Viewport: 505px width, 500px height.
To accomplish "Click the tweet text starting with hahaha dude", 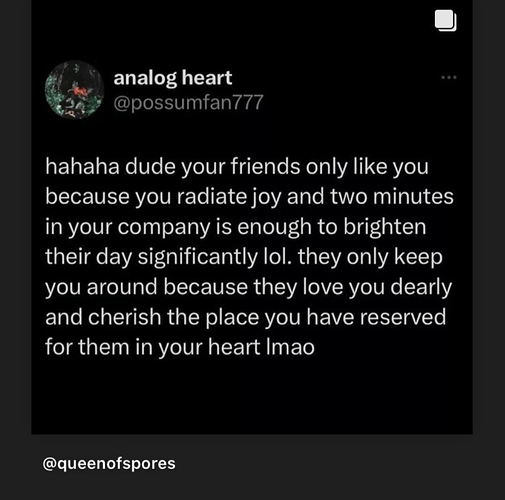I will pyautogui.click(x=249, y=257).
